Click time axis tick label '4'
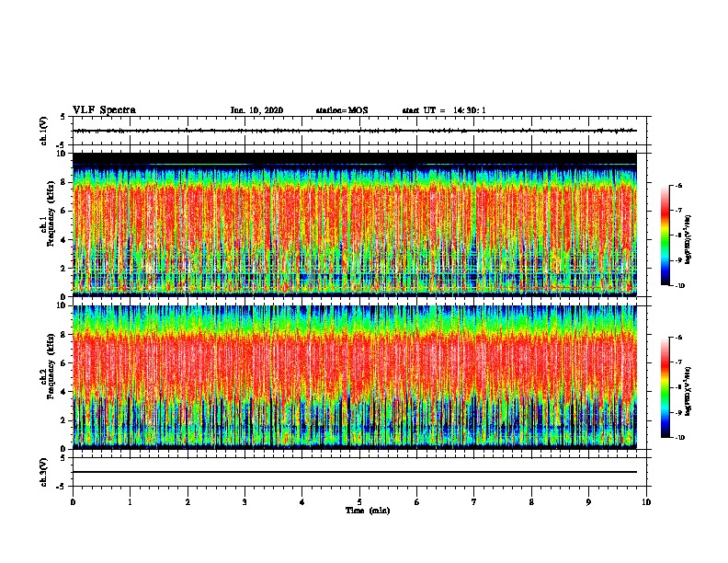The image size is (728, 563). (302, 502)
